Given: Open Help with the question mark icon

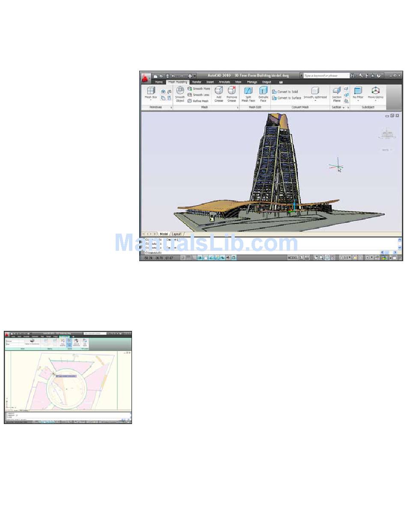Looking at the screenshot, I should click(378, 75).
